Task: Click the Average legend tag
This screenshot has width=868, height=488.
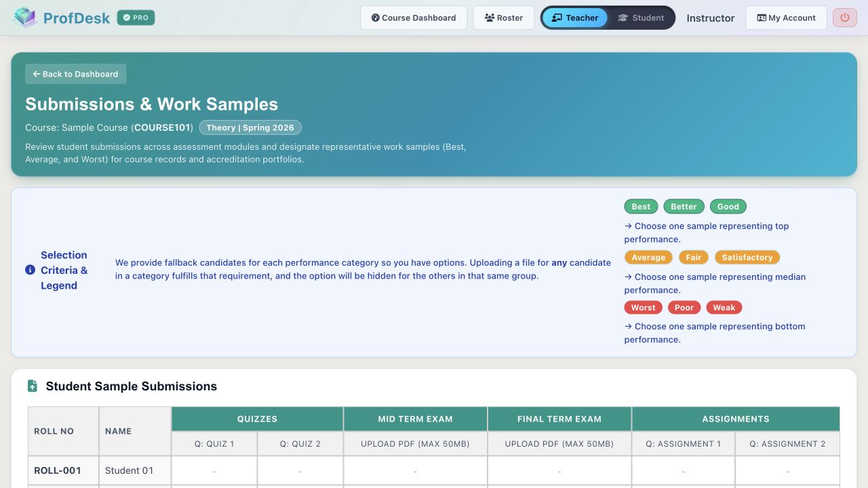Action: [x=648, y=258]
